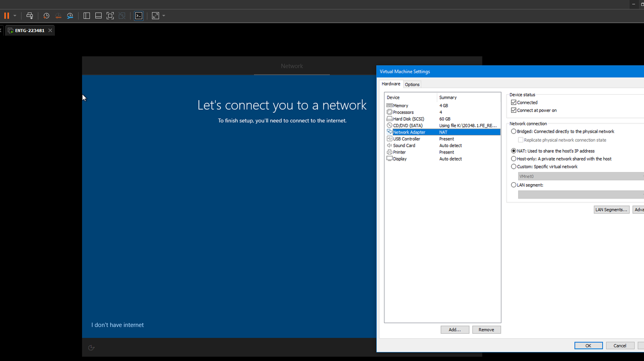This screenshot has height=361, width=644.
Task: Click the 4 GB memory summary value
Action: click(x=444, y=106)
